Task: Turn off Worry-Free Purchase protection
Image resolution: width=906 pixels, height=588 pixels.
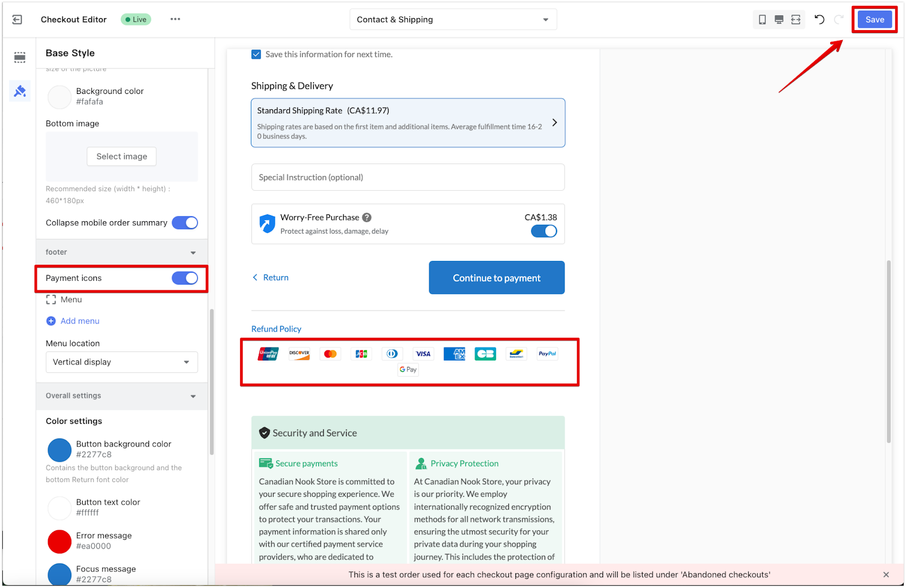Action: point(544,231)
